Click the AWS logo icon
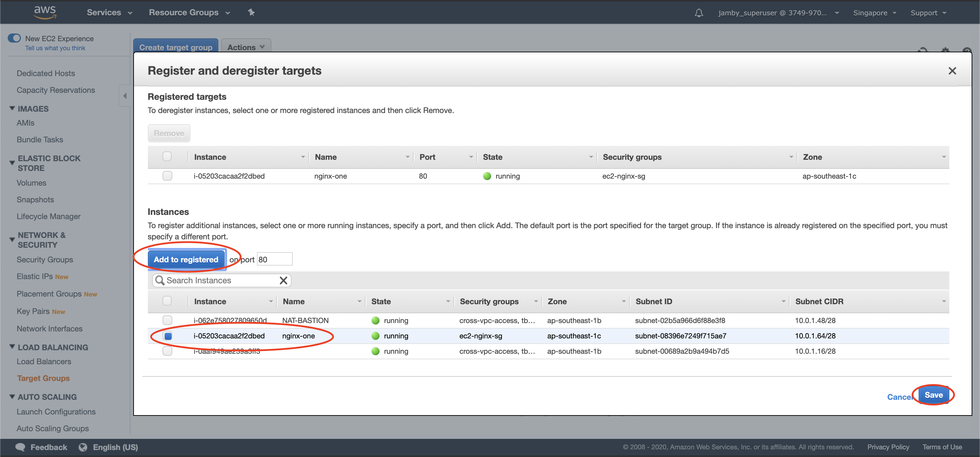980x457 pixels. tap(45, 12)
